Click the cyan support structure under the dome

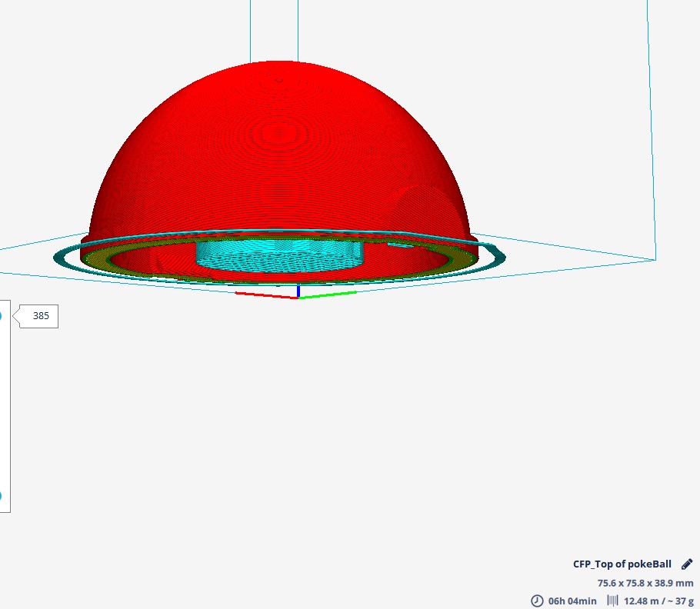pyautogui.click(x=280, y=255)
